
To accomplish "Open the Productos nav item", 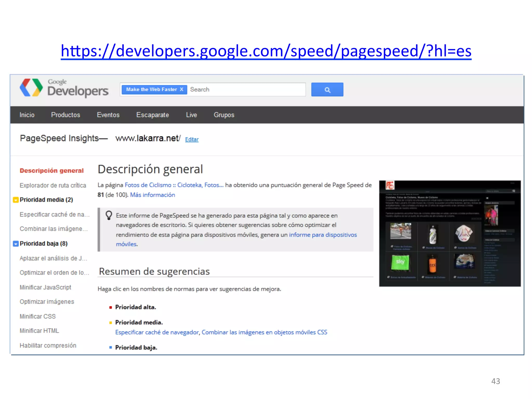I will pos(65,115).
